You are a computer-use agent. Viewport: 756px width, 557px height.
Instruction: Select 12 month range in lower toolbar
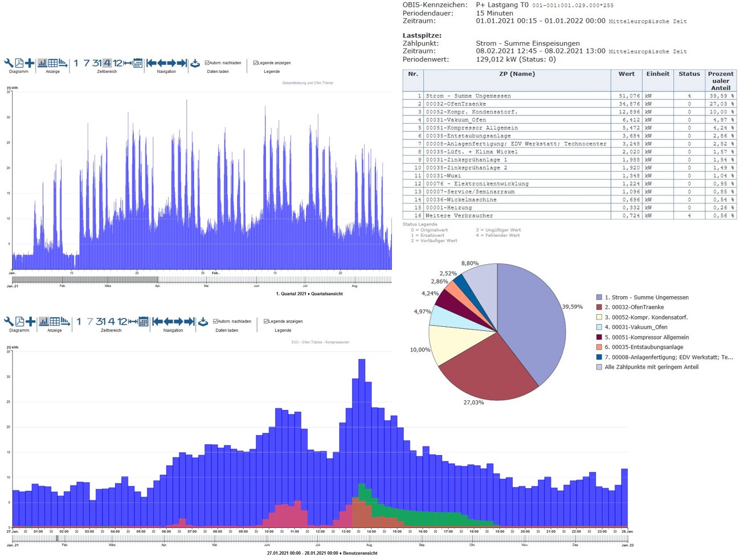point(122,322)
